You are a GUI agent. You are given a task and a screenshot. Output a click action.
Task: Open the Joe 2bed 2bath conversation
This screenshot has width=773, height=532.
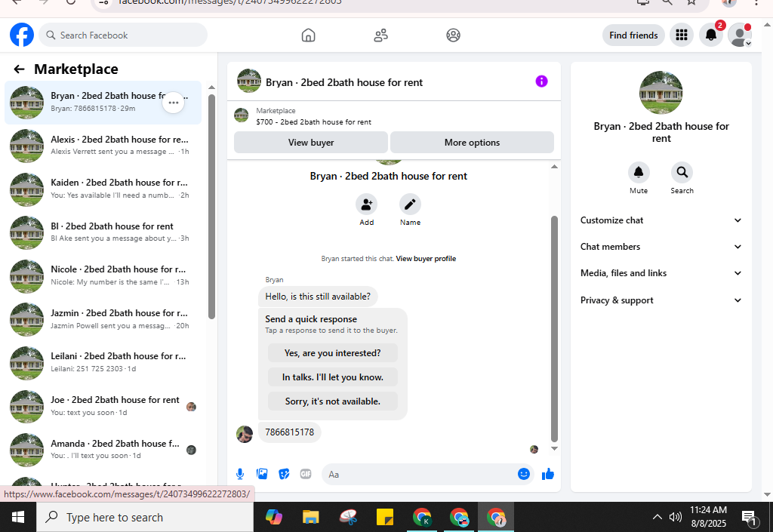click(x=103, y=407)
